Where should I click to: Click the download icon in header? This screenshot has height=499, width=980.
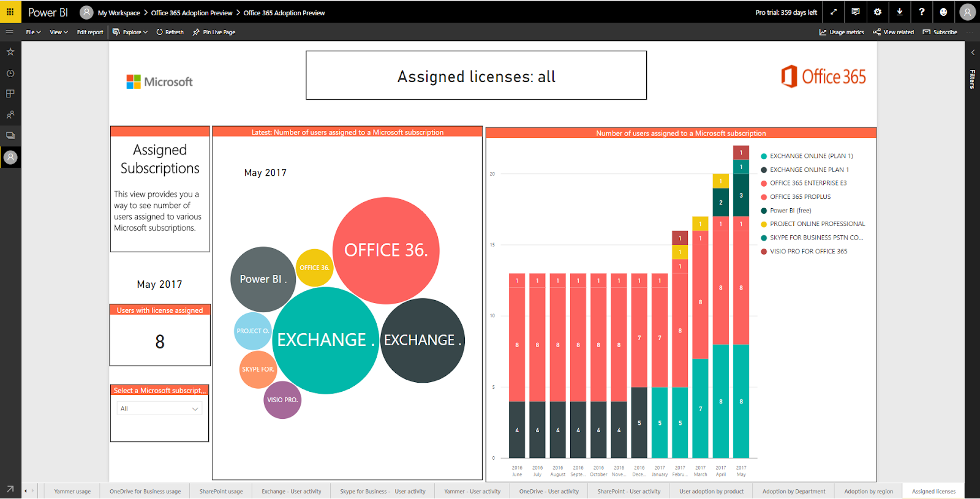pos(900,12)
